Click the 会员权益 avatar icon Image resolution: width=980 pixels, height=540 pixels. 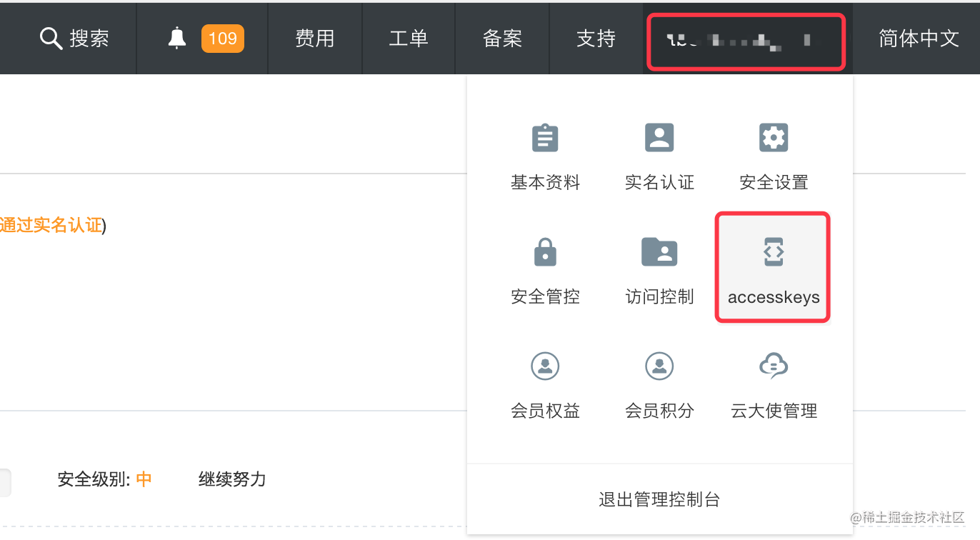click(546, 366)
